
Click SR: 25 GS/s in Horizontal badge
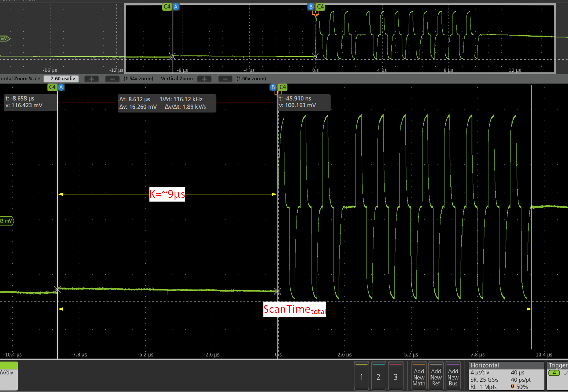pyautogui.click(x=484, y=380)
